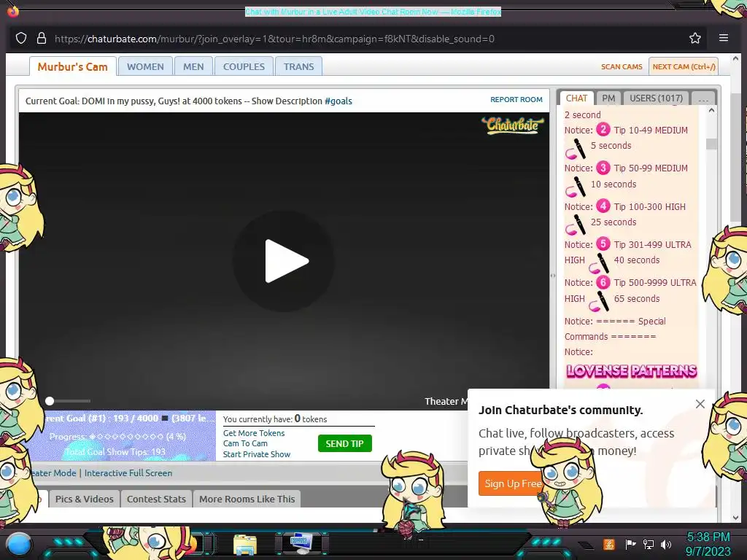
Task: Click the Start Private Show link
Action: click(x=256, y=454)
